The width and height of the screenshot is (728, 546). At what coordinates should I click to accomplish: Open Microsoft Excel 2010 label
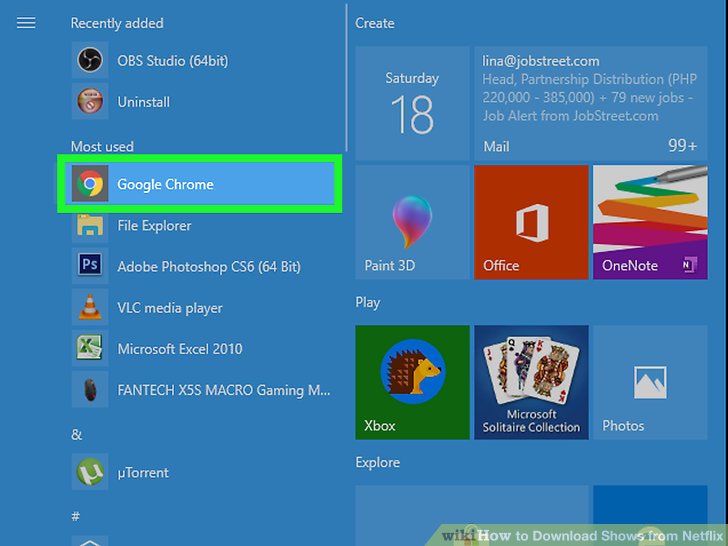click(x=180, y=349)
